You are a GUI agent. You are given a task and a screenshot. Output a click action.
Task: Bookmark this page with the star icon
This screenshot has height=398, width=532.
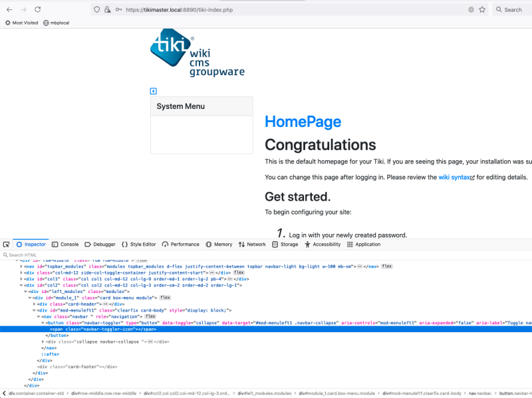pos(482,9)
